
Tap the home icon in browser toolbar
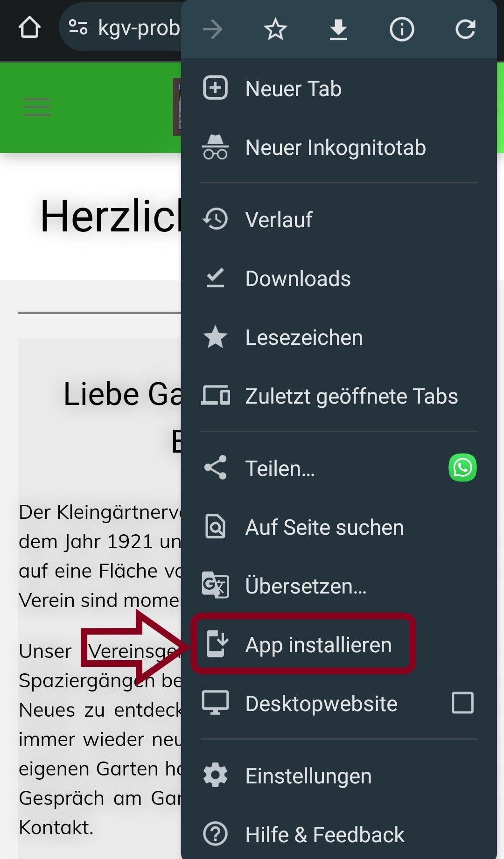[x=29, y=28]
